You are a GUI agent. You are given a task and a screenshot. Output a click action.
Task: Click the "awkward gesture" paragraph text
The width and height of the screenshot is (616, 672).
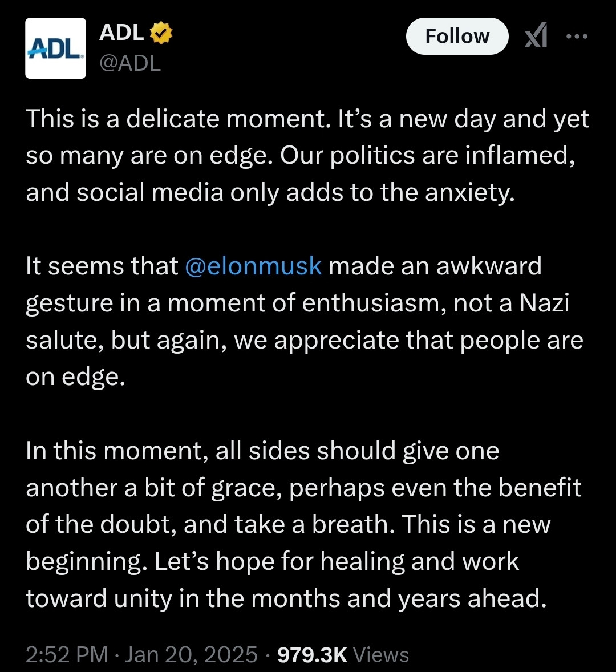coord(305,321)
